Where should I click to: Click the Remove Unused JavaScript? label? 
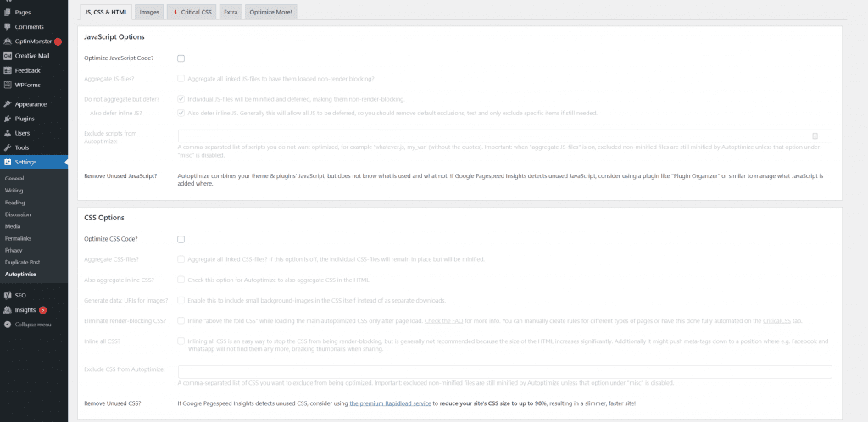[x=120, y=176]
